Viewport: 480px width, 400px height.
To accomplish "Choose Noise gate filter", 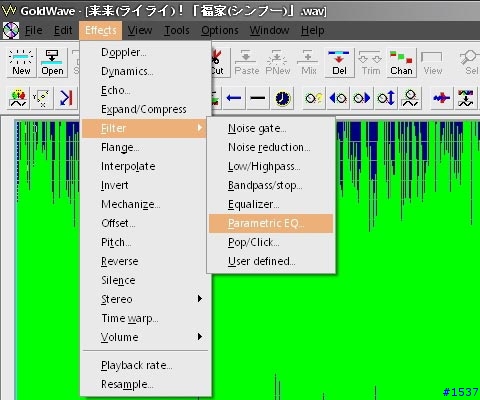I will 271,128.
